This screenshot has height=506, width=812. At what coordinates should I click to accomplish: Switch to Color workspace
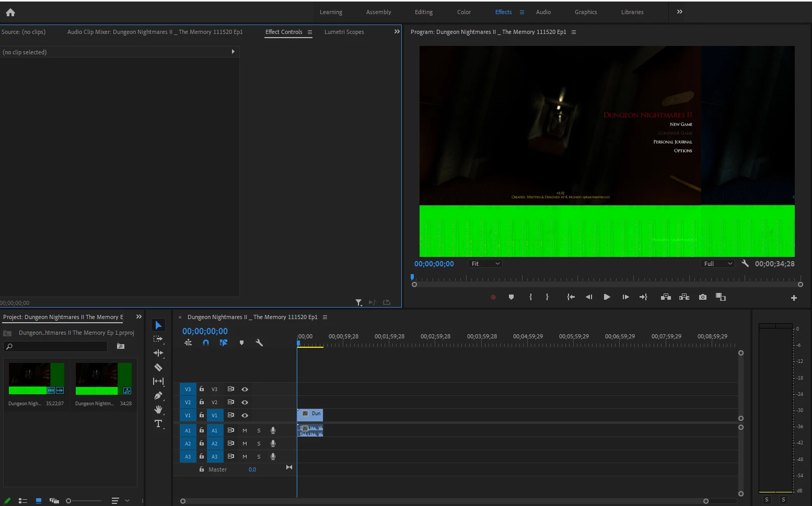tap(464, 12)
